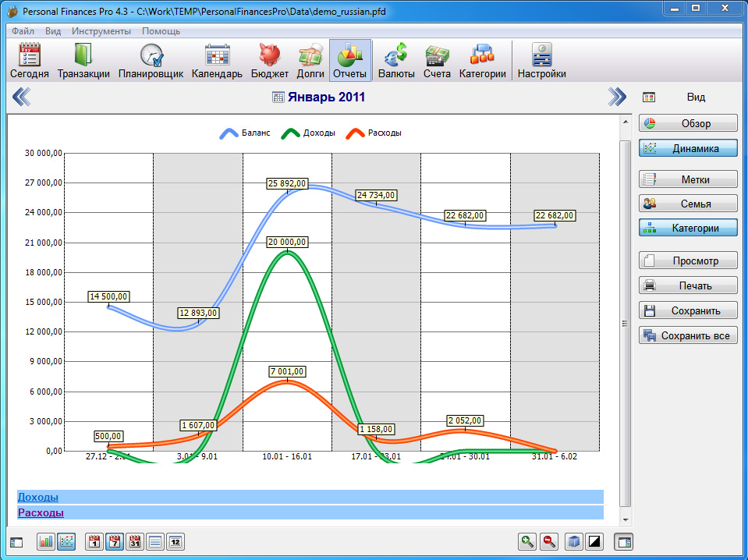
Task: Toggle the 3D chart view button
Action: point(574,541)
